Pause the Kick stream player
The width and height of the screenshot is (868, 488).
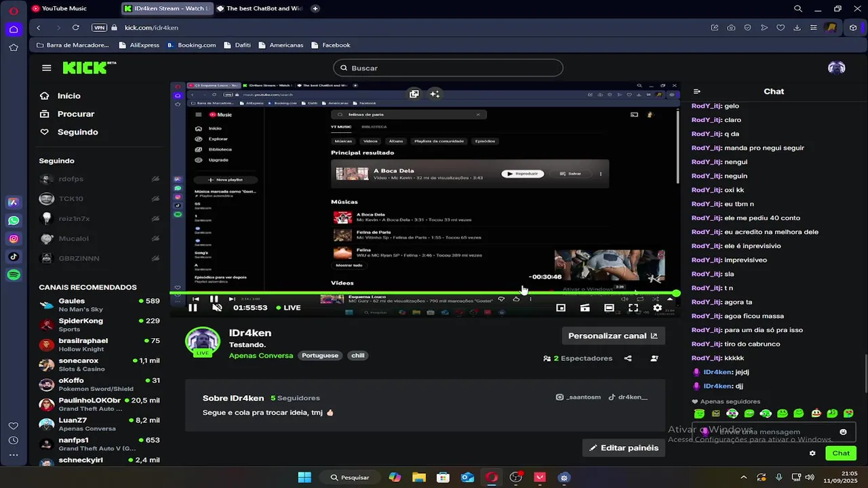click(193, 308)
